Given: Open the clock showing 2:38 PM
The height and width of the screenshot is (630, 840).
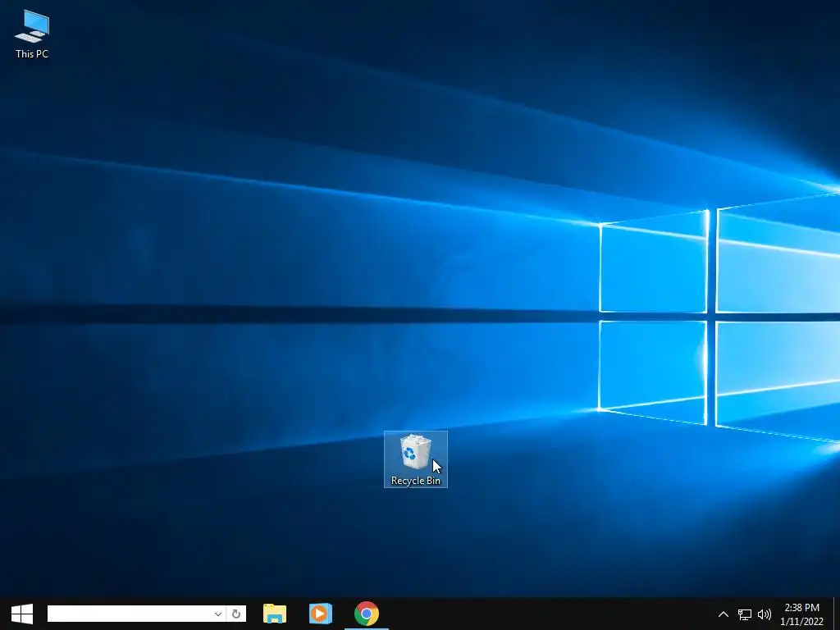Looking at the screenshot, I should (802, 614).
